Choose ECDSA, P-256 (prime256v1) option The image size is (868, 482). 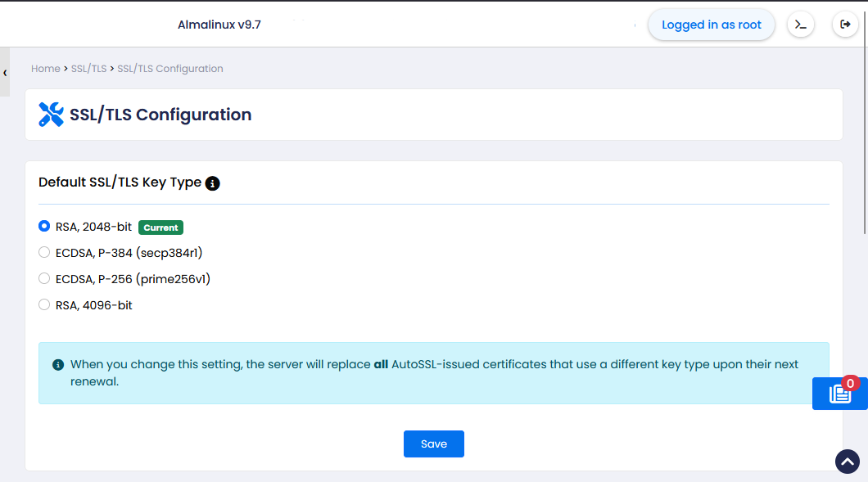coord(44,278)
